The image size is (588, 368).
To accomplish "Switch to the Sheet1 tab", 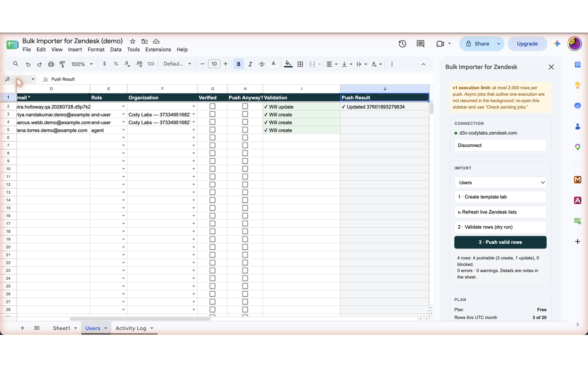I will (62, 328).
